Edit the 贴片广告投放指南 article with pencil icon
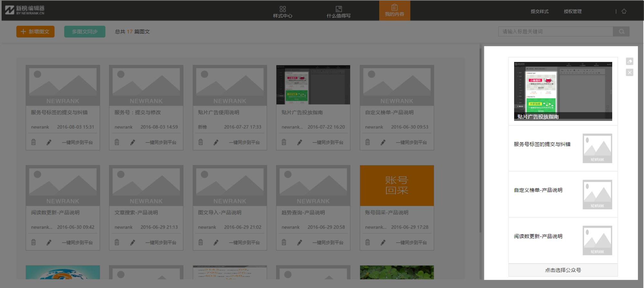644x288 pixels. pos(300,142)
